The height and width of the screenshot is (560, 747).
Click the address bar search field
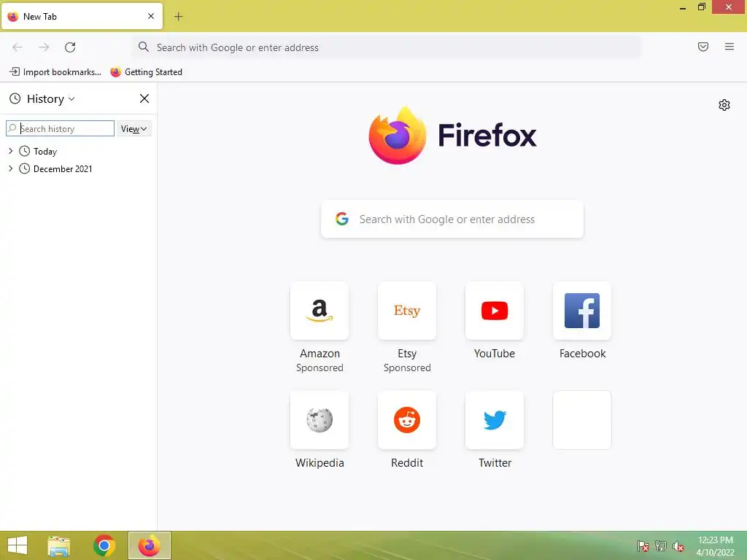387,47
